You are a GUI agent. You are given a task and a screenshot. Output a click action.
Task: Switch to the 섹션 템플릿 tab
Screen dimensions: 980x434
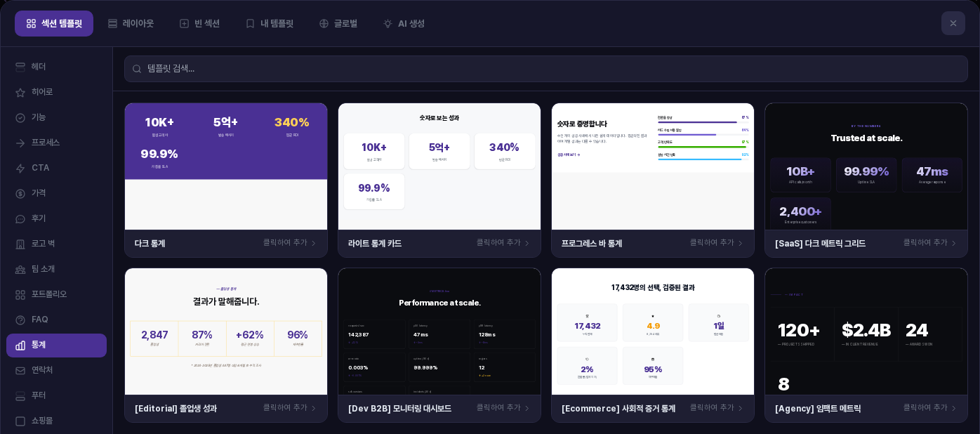54,23
